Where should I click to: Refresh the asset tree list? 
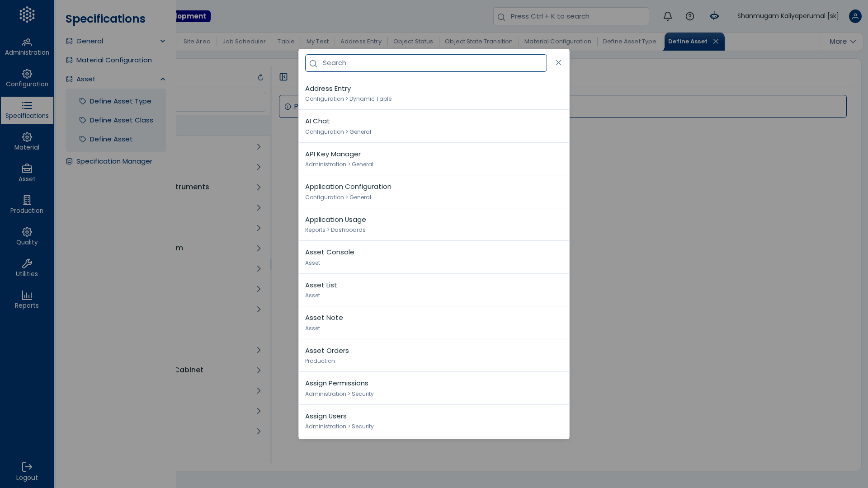[260, 77]
